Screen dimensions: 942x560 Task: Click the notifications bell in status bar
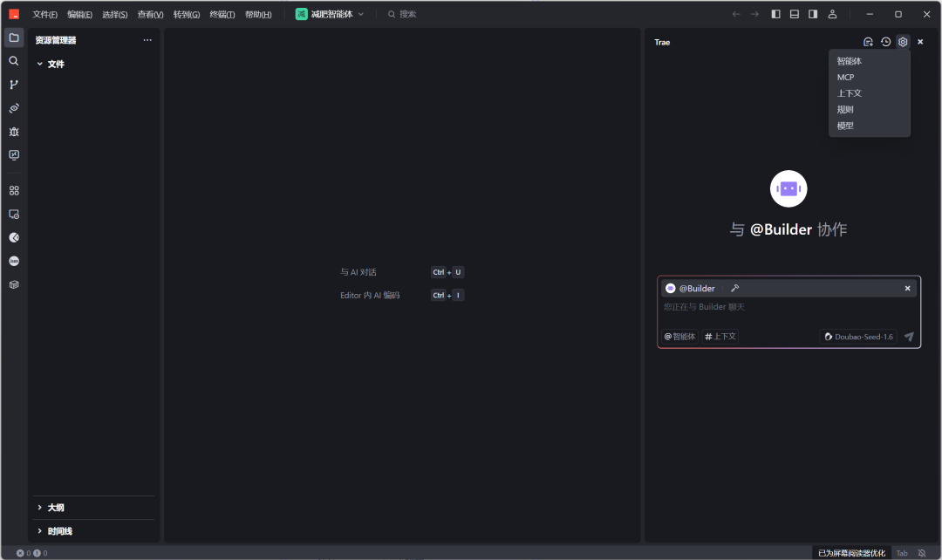[922, 553]
